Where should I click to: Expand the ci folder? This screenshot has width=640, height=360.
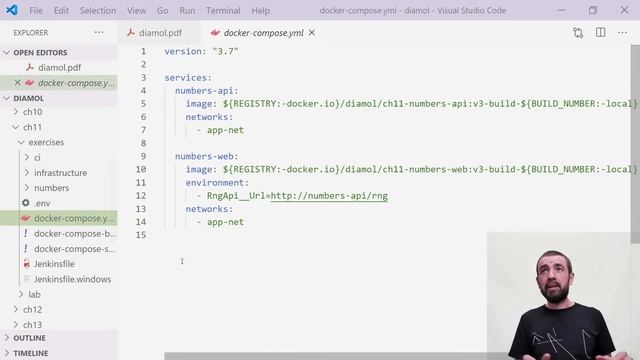[37, 158]
